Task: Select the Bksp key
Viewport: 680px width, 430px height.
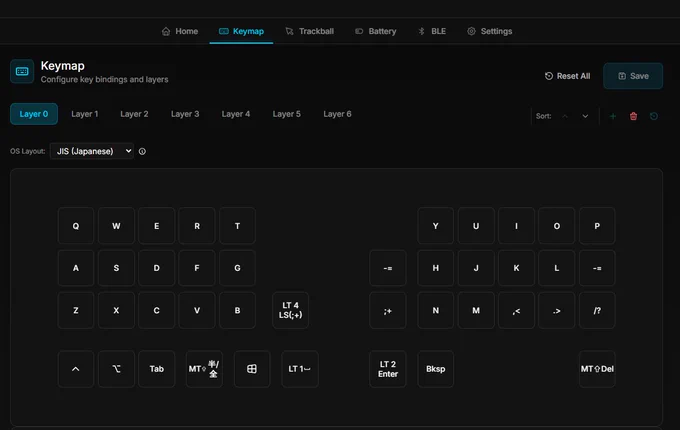Action: [x=435, y=369]
